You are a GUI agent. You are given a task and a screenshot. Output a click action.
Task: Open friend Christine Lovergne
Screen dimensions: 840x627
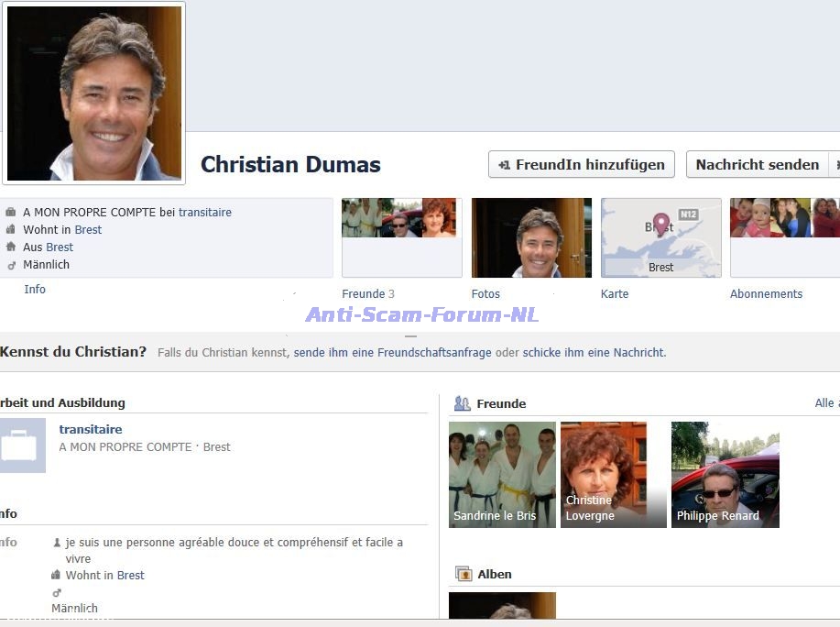(x=613, y=475)
